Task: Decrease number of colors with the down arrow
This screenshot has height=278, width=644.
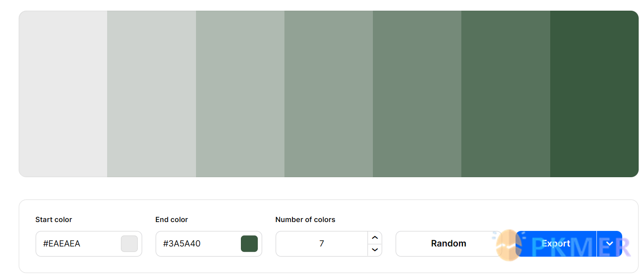Action: (375, 250)
